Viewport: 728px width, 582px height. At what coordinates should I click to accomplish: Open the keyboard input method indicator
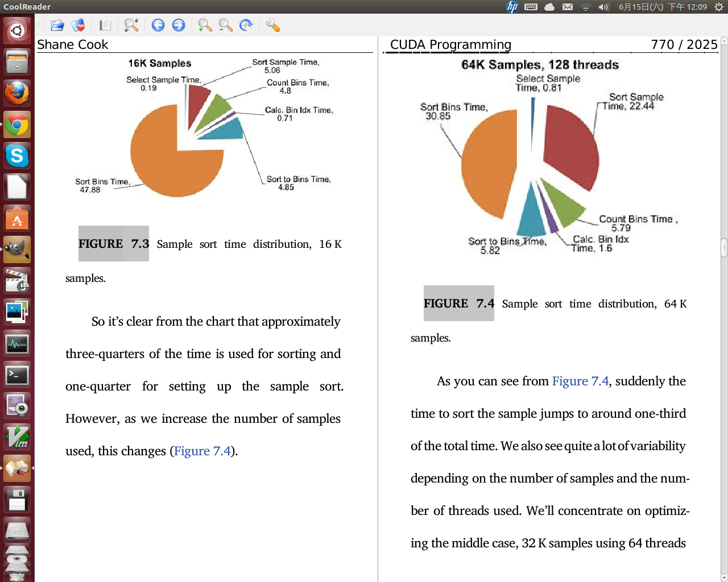(x=531, y=7)
